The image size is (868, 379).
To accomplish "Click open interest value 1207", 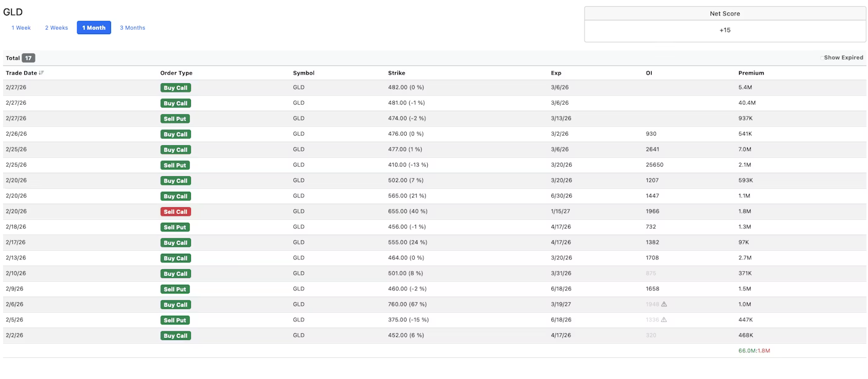I will (652, 181).
